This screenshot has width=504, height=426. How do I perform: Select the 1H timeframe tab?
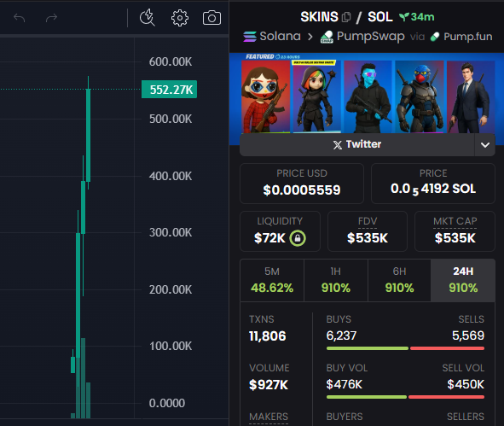point(335,280)
